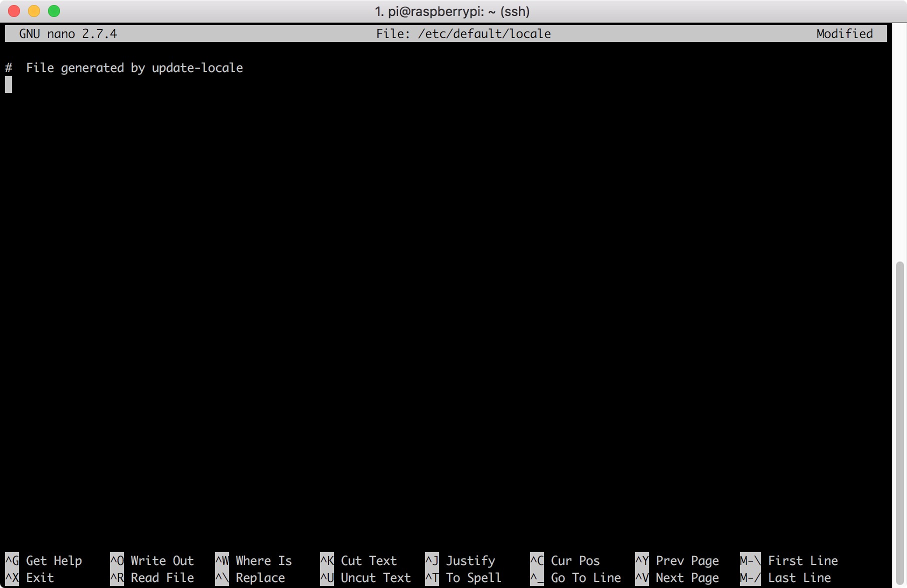Click the ^K Cut Text shortcut
907x588 pixels.
pyautogui.click(x=358, y=560)
